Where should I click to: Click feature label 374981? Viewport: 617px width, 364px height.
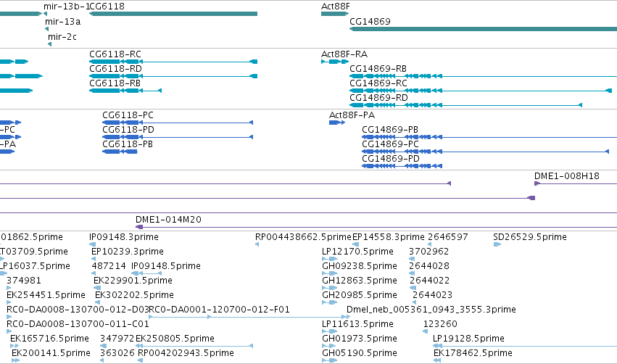point(24,281)
